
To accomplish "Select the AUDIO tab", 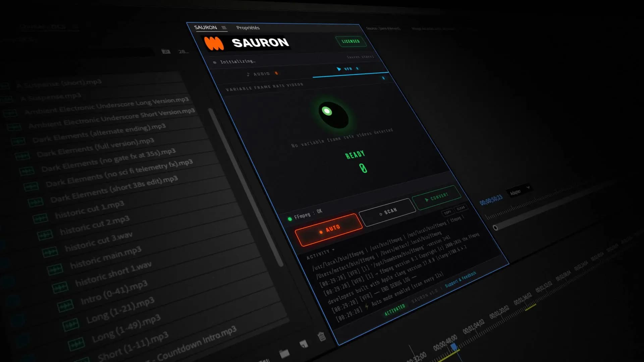I will pyautogui.click(x=262, y=74).
